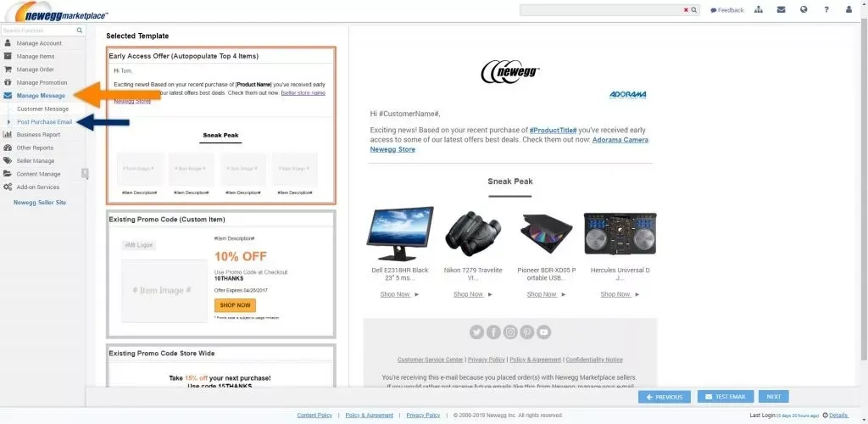Collapse the left sidebar with handle arrow
868x424 pixels.
85,174
